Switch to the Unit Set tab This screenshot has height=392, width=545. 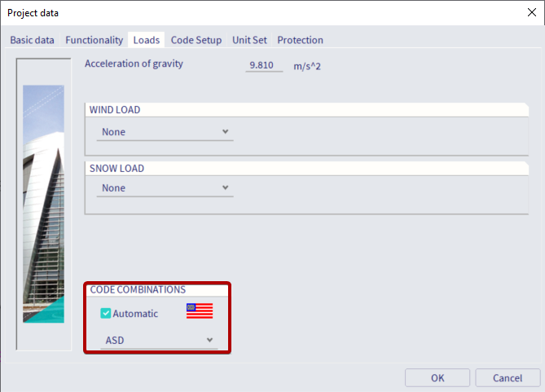(249, 40)
